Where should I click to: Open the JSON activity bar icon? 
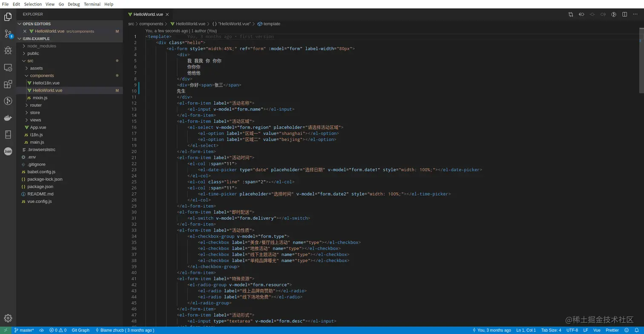[x=8, y=151]
